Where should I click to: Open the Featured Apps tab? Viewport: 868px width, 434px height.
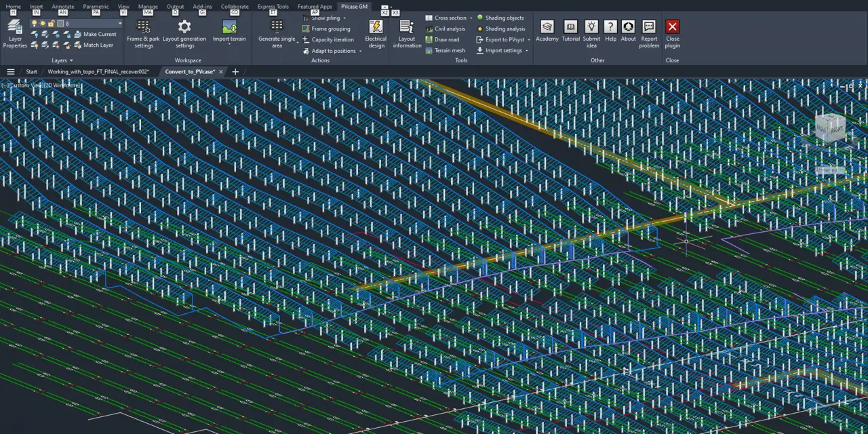click(x=315, y=7)
